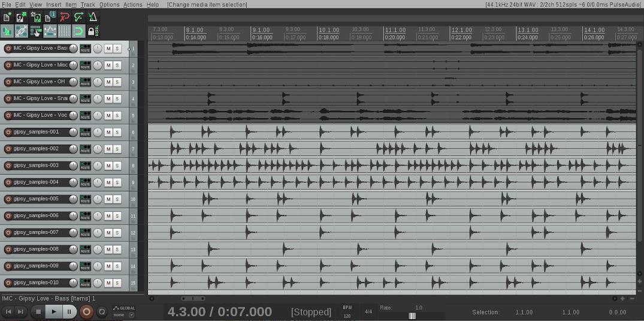The image size is (644, 321).
Task: Click the Pause transport button
Action: point(69,312)
